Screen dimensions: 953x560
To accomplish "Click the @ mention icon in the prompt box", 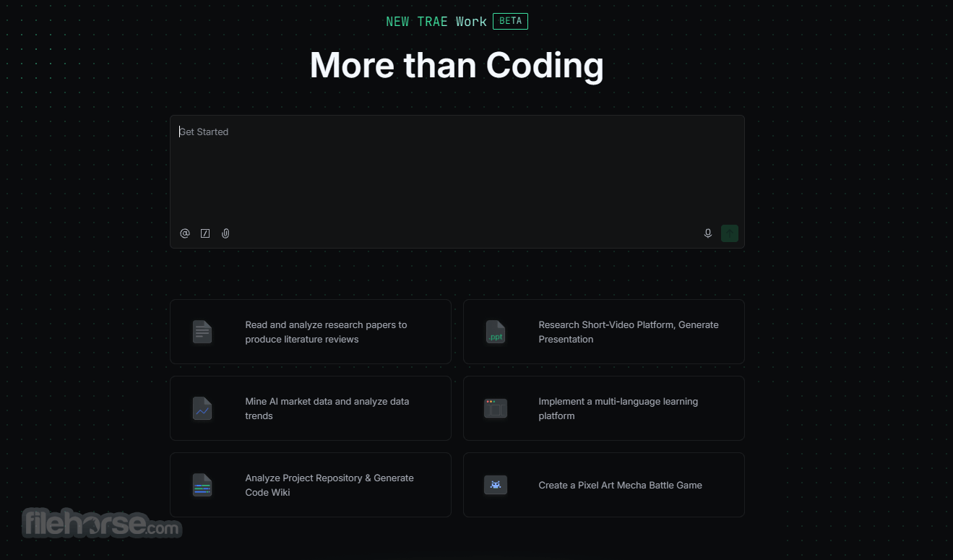I will point(185,233).
